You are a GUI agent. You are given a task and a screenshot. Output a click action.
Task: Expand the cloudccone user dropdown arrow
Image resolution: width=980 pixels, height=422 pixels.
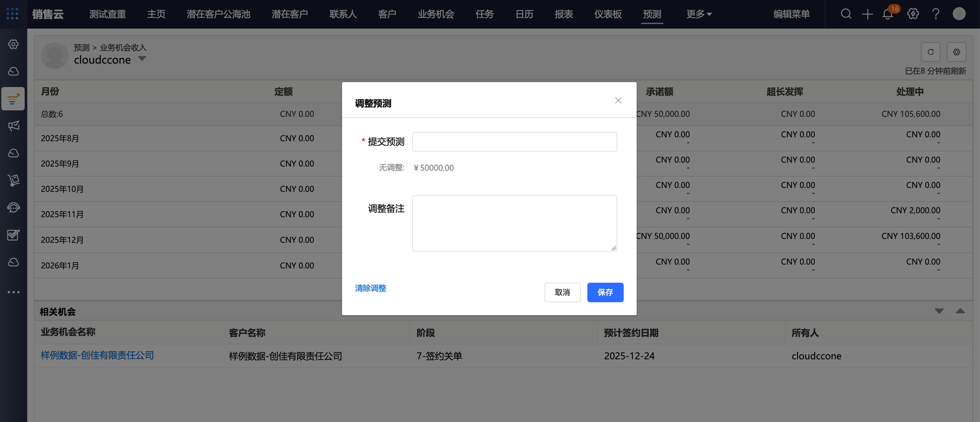pos(142,59)
